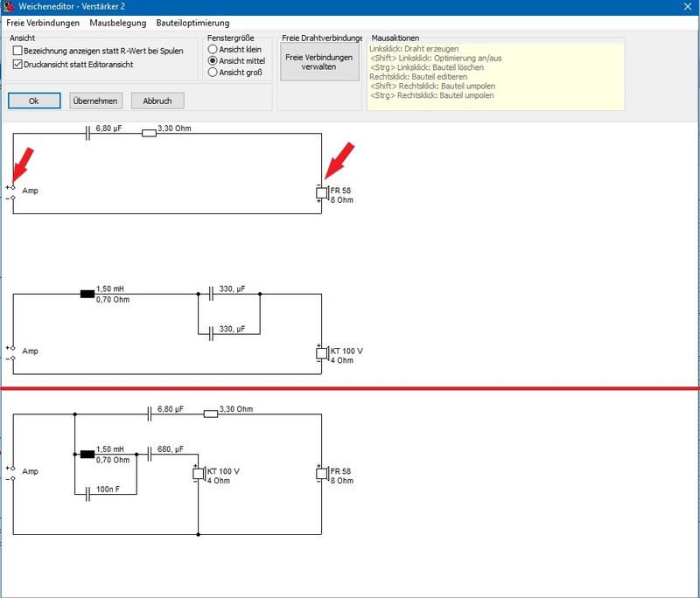Click the minus Amp terminal of bottom circuit
The width and height of the screenshot is (700, 598).
[x=13, y=478]
